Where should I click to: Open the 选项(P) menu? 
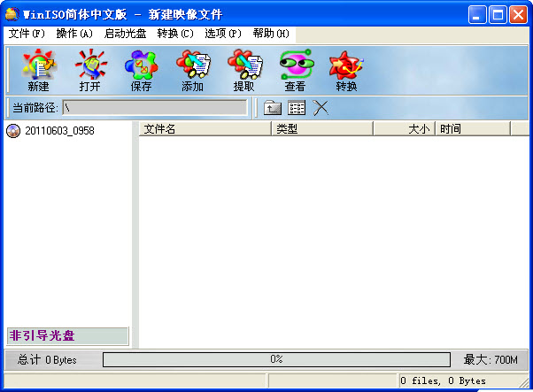223,34
